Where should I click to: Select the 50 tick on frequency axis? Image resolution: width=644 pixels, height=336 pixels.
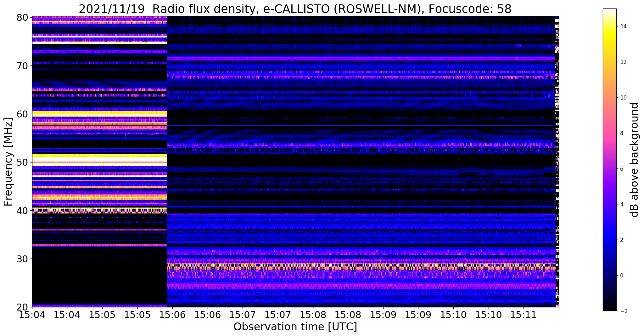point(22,162)
